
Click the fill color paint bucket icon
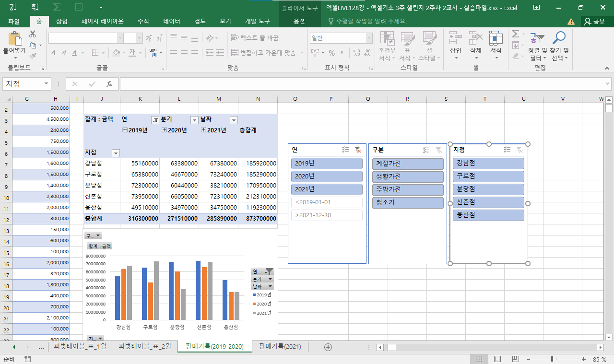116,53
